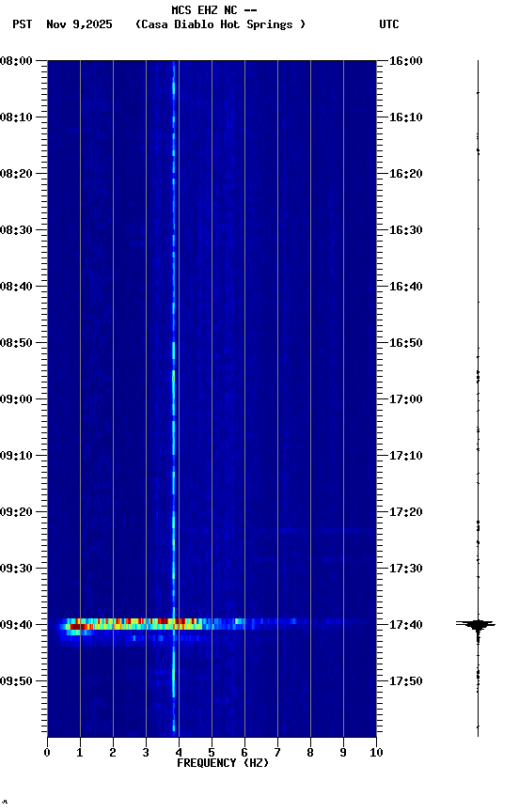Viewport: 519px width, 812px height.
Task: Click the '17:50' UTC time label
Action: (x=406, y=681)
